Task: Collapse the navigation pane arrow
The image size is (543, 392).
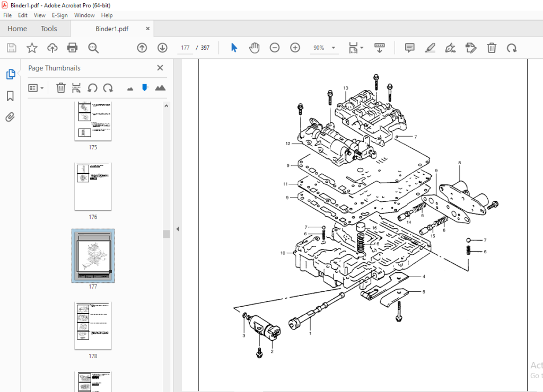Action: [x=178, y=229]
